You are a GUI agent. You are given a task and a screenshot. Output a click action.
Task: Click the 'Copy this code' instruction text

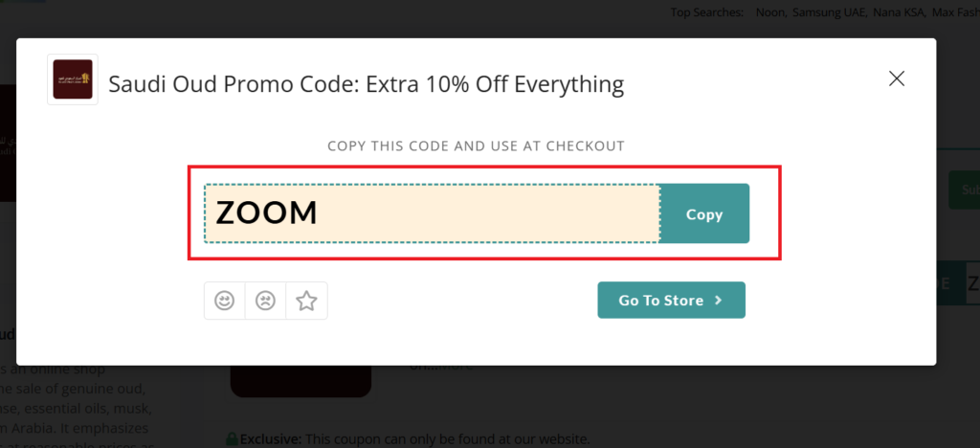477,146
